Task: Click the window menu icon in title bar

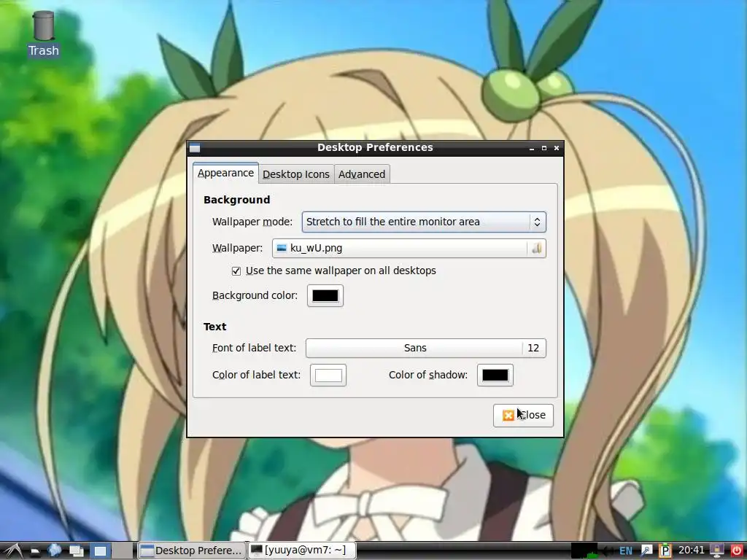Action: [194, 148]
